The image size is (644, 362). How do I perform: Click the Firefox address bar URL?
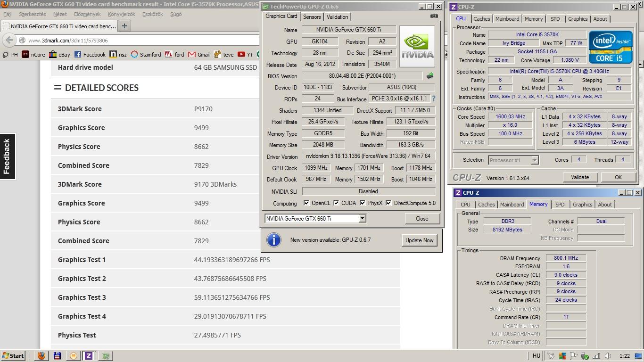(68, 41)
